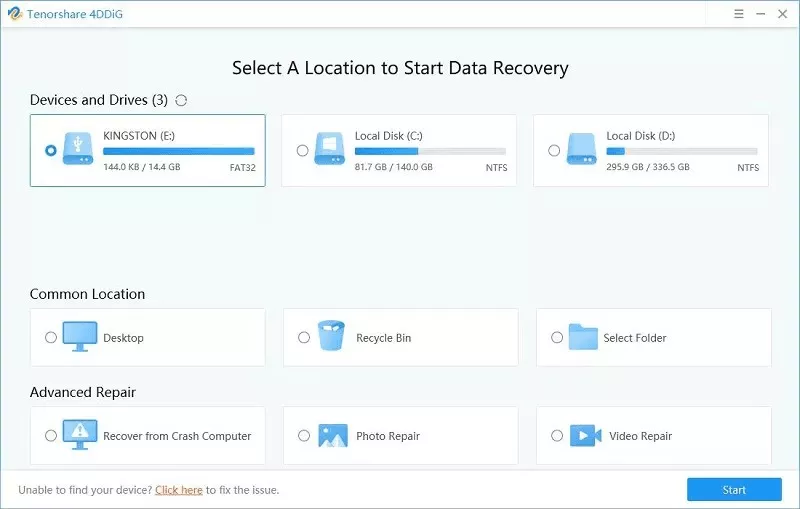Click the Start button
The image size is (800, 509).
[x=734, y=490]
